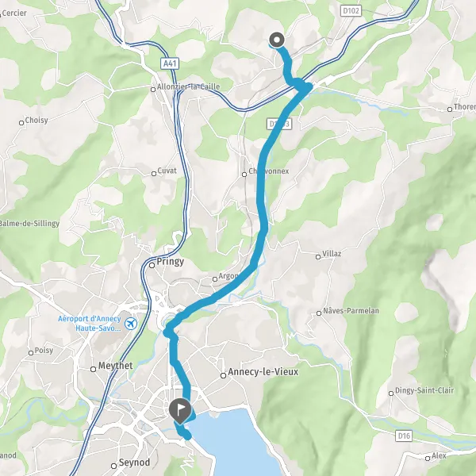Click the D102 road shield
476x476 pixels.
coord(351,11)
